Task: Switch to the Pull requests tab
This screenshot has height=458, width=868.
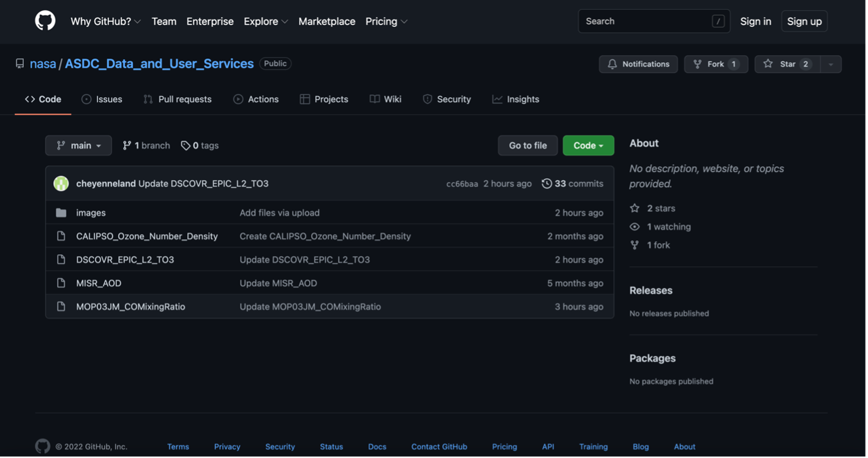Action: (177, 99)
